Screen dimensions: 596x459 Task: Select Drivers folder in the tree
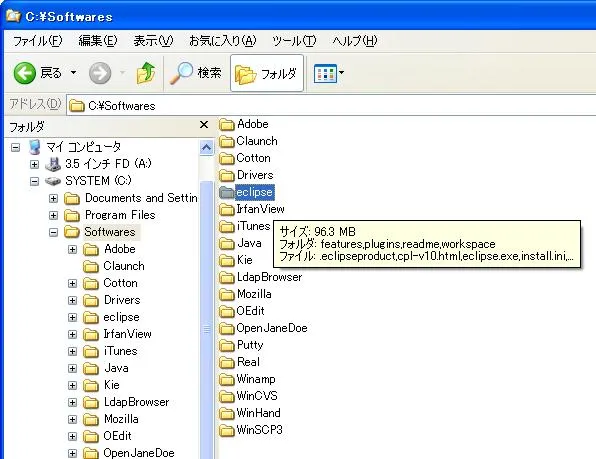click(122, 300)
